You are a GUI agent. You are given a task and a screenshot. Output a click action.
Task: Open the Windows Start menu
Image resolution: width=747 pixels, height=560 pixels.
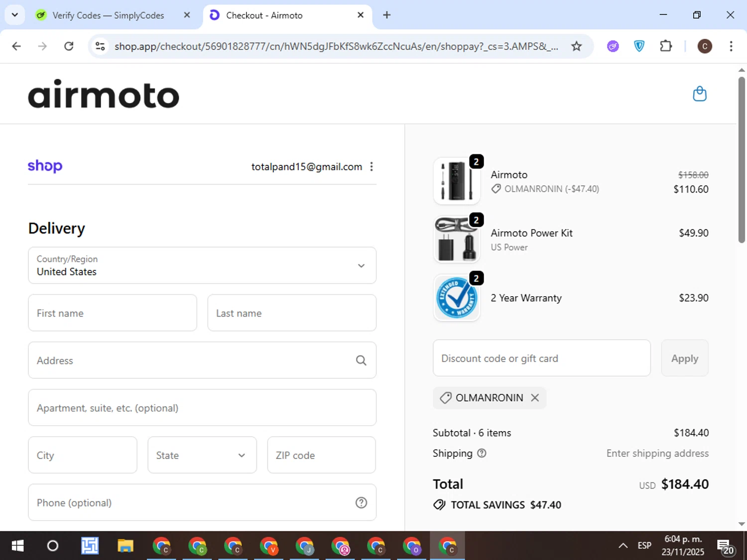pyautogui.click(x=17, y=546)
